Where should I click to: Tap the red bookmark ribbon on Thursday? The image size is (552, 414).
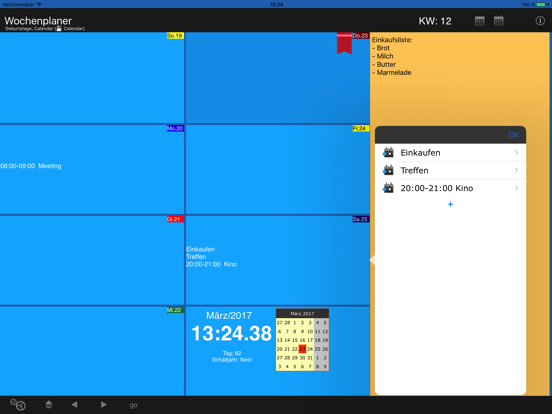[x=344, y=43]
